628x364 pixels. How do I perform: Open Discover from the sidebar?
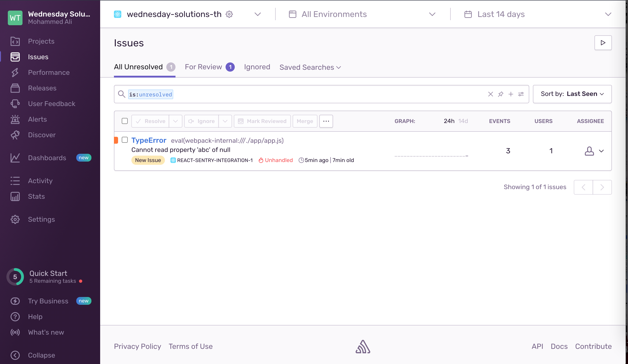click(x=42, y=135)
